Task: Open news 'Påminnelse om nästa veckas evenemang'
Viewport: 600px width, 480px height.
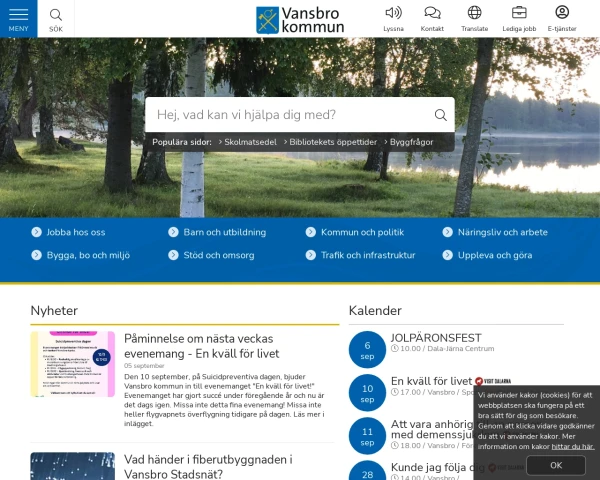Action: (202, 346)
